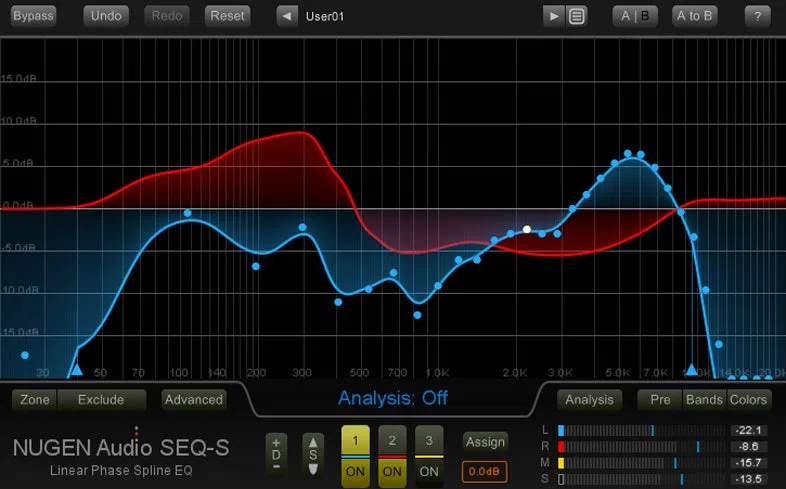786x489 pixels.
Task: Click the D plus/minus depth control
Action: coord(276,455)
